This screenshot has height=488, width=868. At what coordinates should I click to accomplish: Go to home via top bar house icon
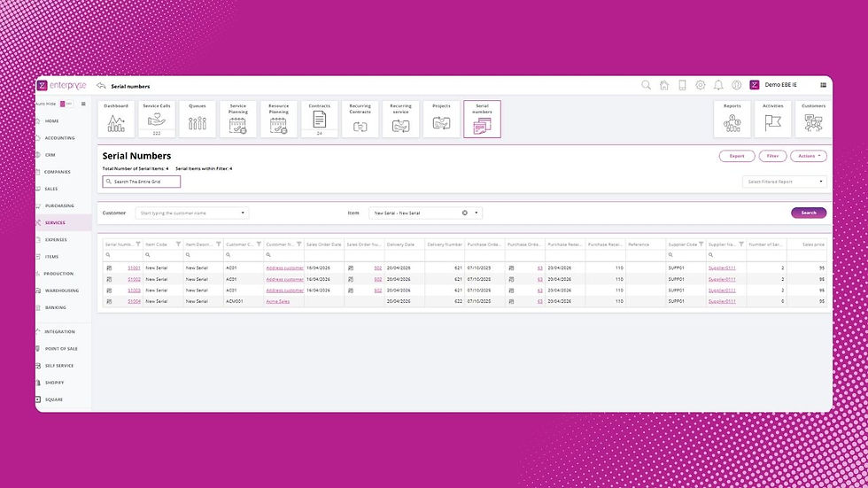(664, 85)
